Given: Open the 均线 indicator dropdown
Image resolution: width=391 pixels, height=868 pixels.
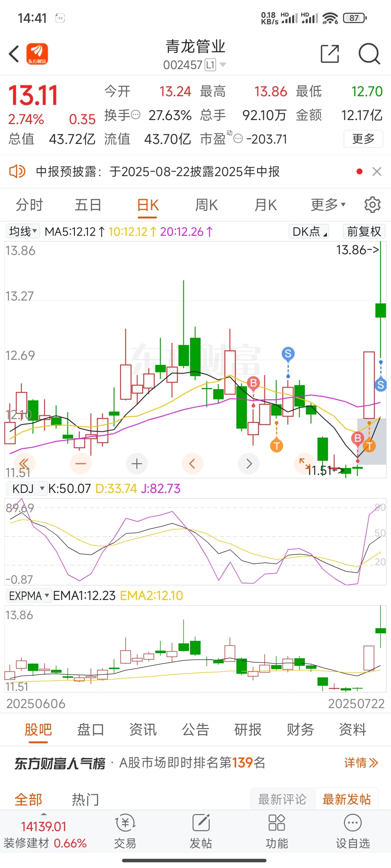Looking at the screenshot, I should pos(23,231).
